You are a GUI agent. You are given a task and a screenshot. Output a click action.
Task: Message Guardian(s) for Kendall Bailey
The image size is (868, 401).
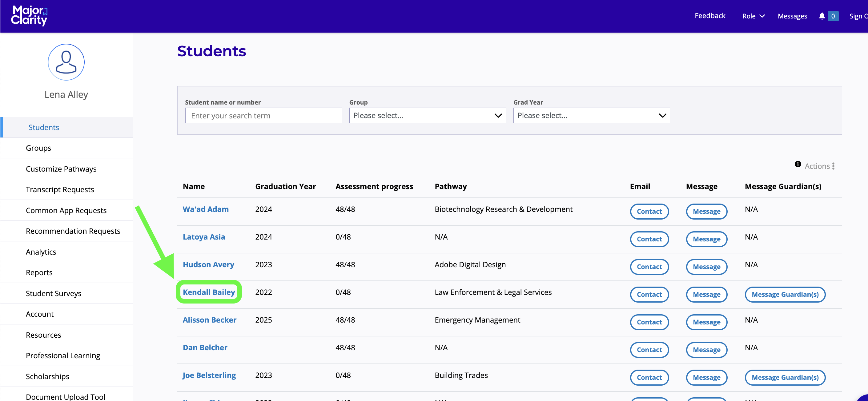(x=785, y=294)
